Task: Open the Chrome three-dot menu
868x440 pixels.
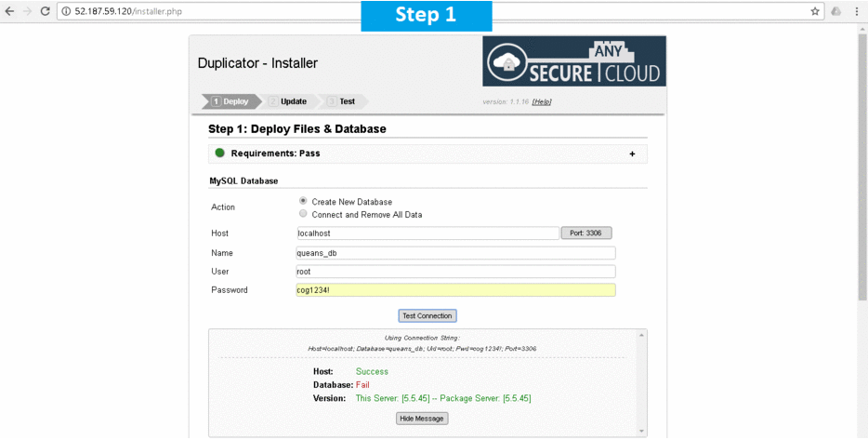Action: 856,11
